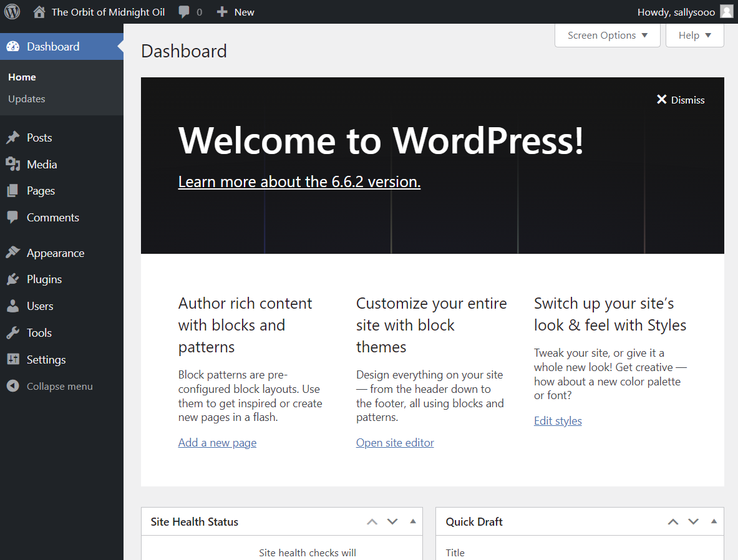
Task: Open Learn more about 6.6.2 version link
Action: (x=299, y=181)
